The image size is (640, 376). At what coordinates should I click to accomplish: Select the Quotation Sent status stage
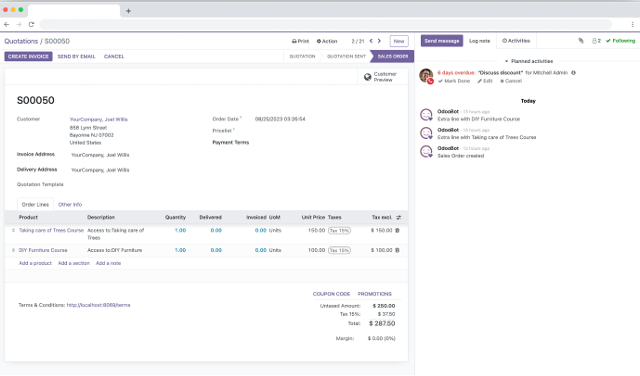coord(346,56)
